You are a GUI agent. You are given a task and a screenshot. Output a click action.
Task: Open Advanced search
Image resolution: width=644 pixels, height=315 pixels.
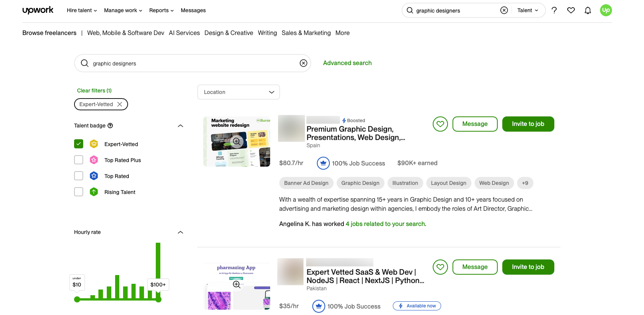pyautogui.click(x=347, y=63)
